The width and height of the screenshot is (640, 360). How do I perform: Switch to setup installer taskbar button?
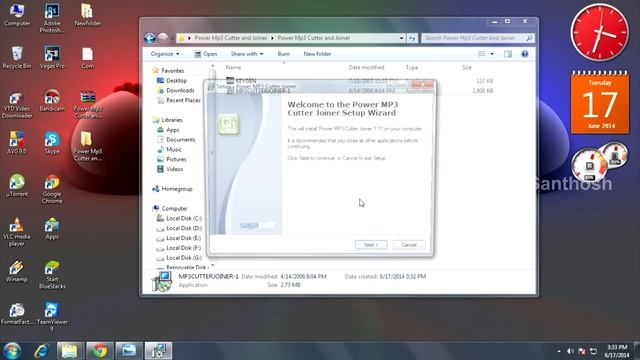(158, 351)
